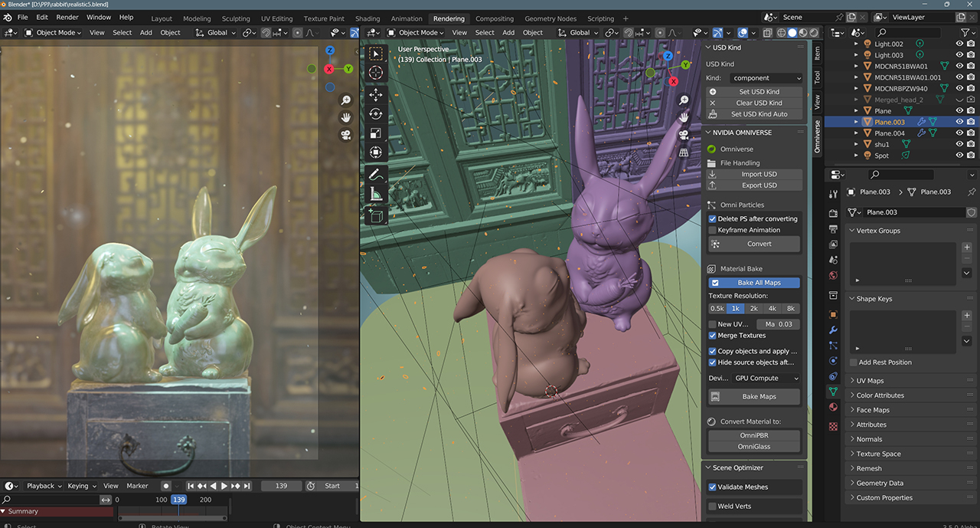Select the Annotate pencil tool

click(376, 174)
